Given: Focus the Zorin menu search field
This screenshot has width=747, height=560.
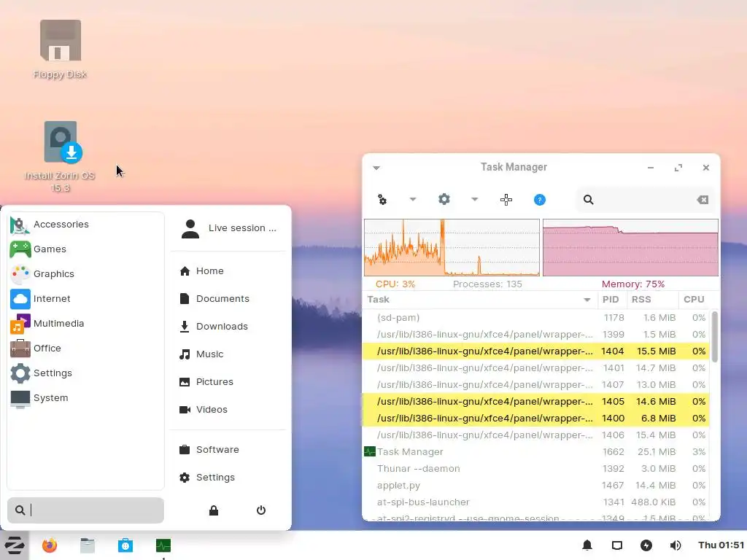Looking at the screenshot, I should click(x=86, y=510).
